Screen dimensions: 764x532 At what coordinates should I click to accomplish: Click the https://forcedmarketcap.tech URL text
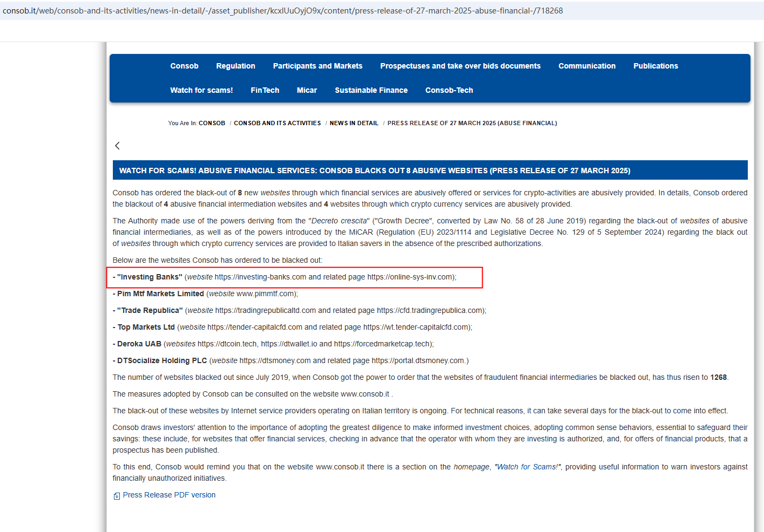(382, 344)
